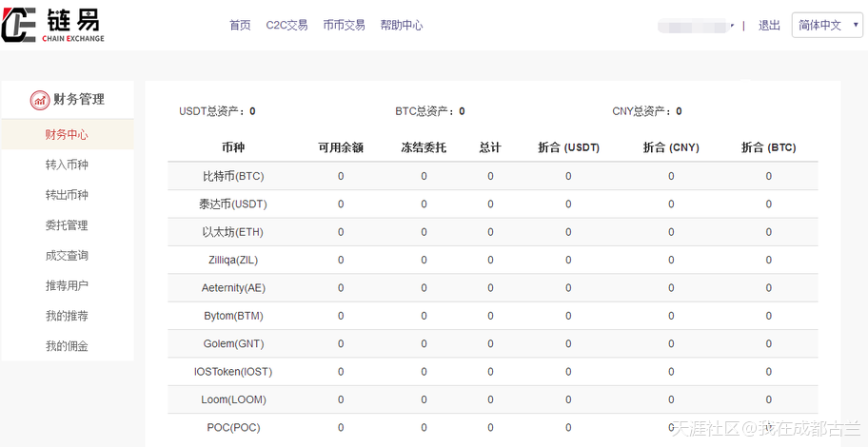Open the C2C交易 menu
This screenshot has height=447, width=868.
286,26
